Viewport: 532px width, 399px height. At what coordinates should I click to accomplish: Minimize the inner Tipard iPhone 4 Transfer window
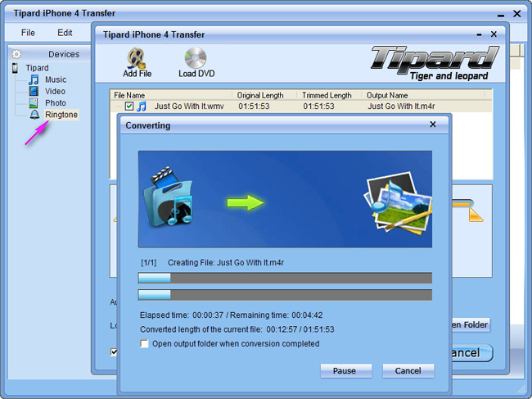tap(479, 34)
